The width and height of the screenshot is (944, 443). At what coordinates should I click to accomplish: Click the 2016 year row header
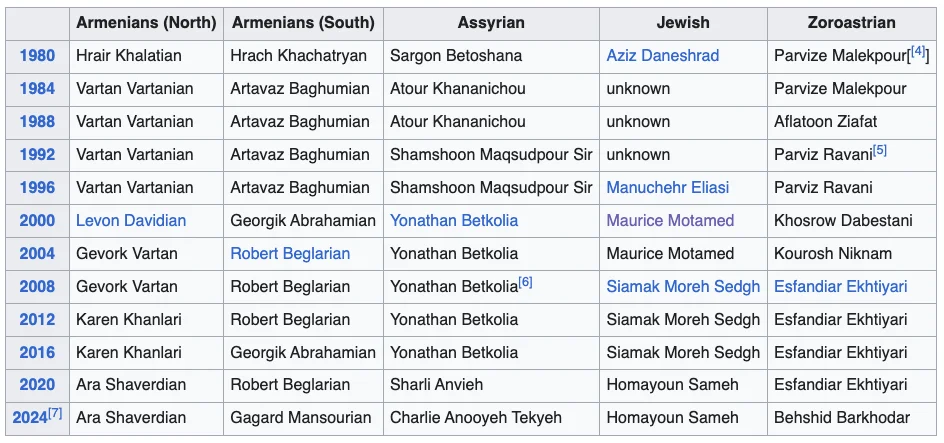click(37, 353)
